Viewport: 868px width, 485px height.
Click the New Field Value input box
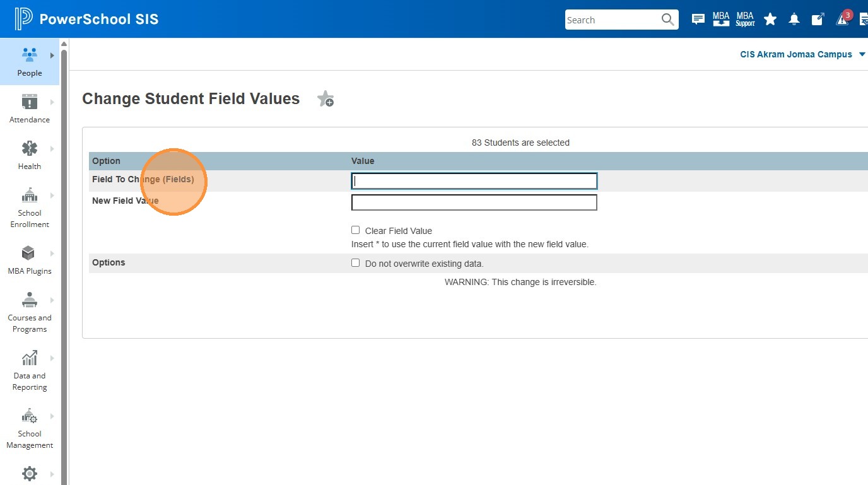tap(474, 202)
